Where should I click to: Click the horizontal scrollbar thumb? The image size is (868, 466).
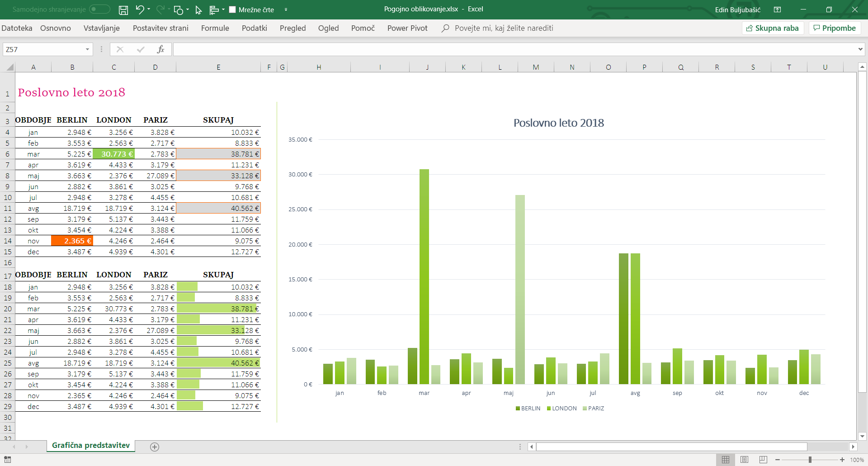[x=672, y=447]
